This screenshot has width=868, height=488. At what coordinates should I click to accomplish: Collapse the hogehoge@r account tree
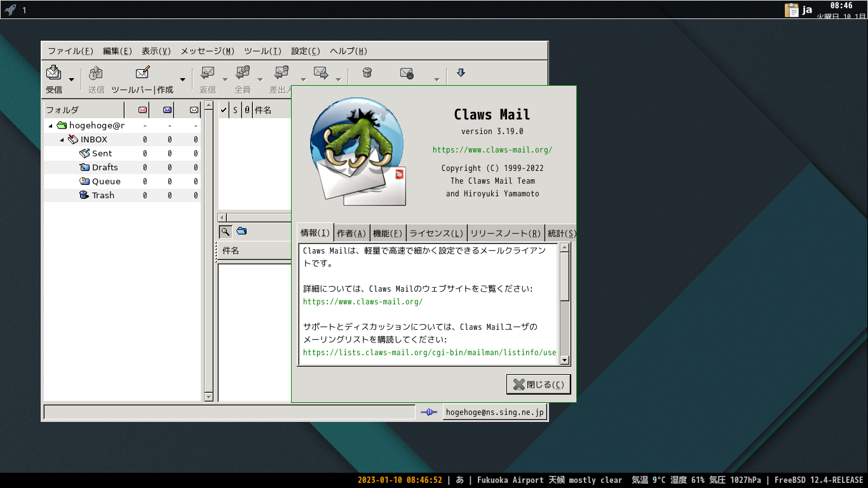(x=50, y=125)
